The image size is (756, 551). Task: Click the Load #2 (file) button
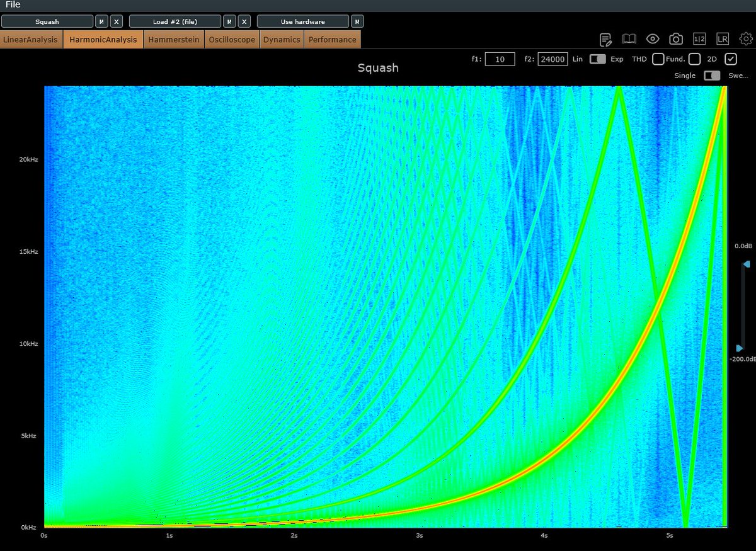coord(175,21)
